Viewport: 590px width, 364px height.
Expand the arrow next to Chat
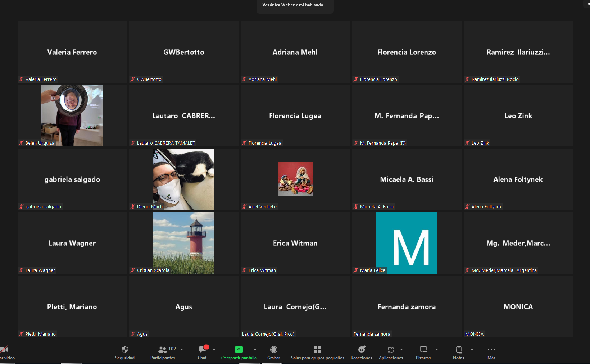(x=214, y=350)
